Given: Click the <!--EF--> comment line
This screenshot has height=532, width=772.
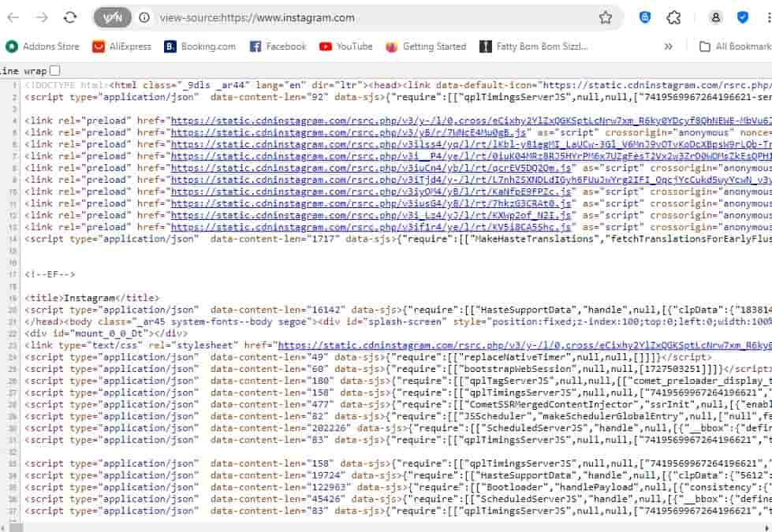Looking at the screenshot, I should pos(50,274).
